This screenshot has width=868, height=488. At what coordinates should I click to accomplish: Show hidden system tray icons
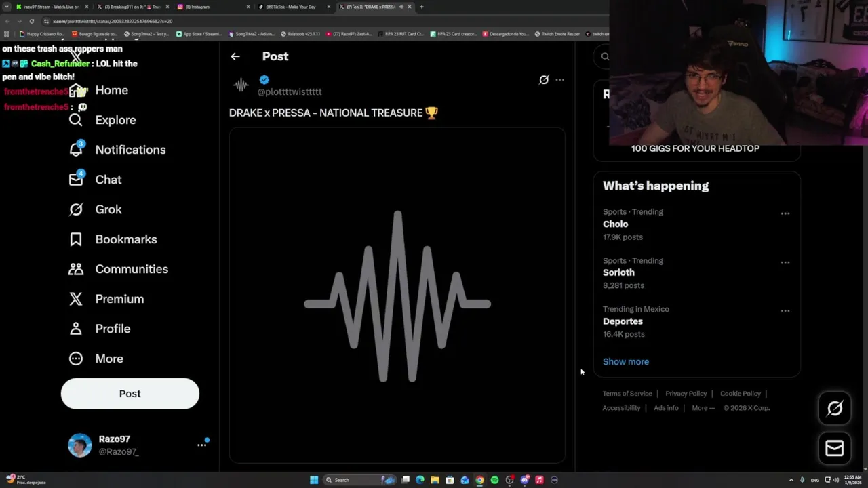(791, 480)
